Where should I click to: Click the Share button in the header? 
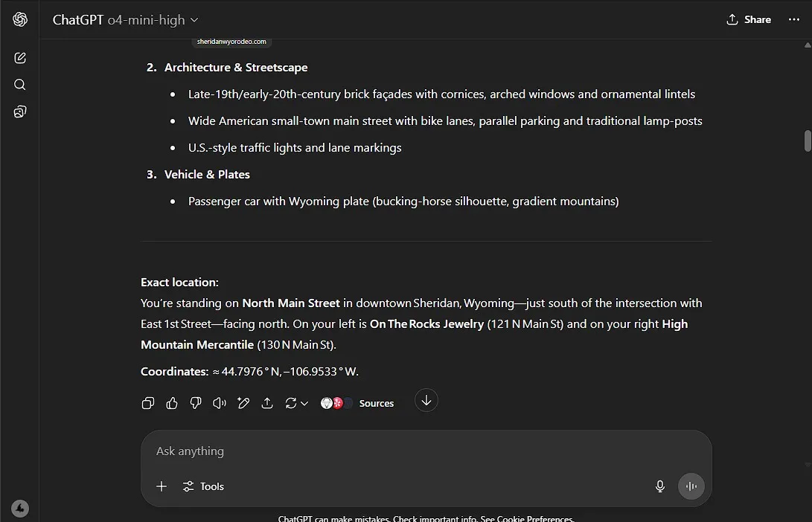click(x=749, y=20)
